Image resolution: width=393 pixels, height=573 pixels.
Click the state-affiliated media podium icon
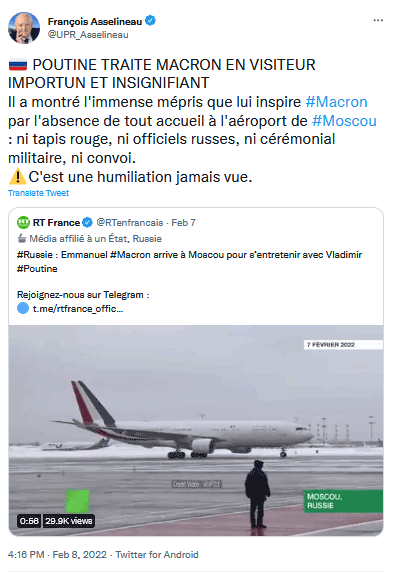tap(22, 239)
